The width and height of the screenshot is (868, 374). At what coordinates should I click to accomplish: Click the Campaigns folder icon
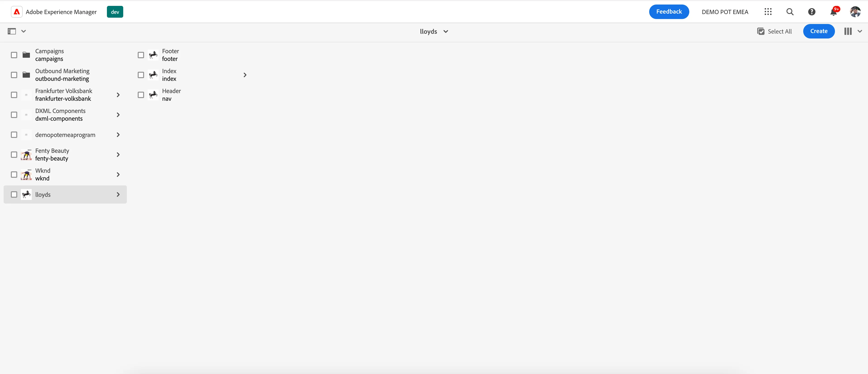point(26,55)
